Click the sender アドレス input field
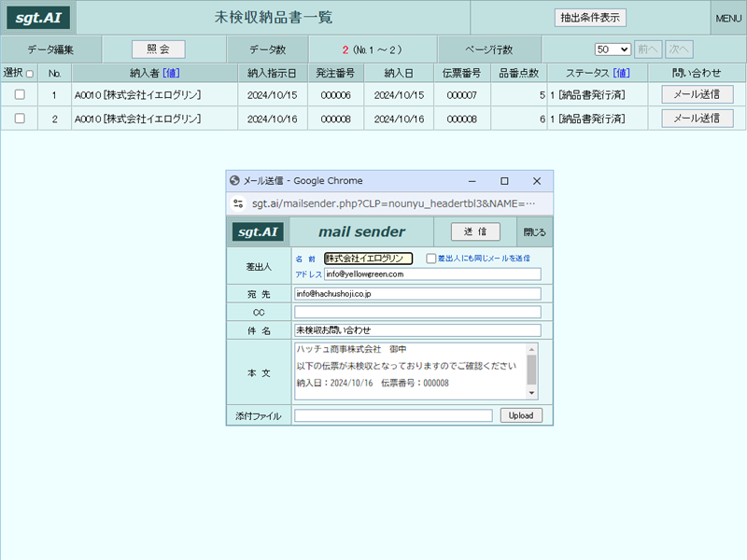The height and width of the screenshot is (560, 747). coord(432,274)
